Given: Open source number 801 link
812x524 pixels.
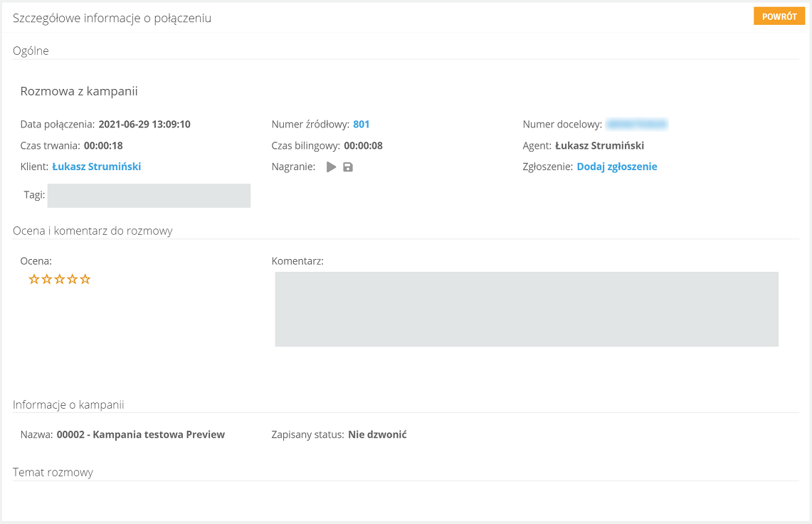Looking at the screenshot, I should 361,125.
